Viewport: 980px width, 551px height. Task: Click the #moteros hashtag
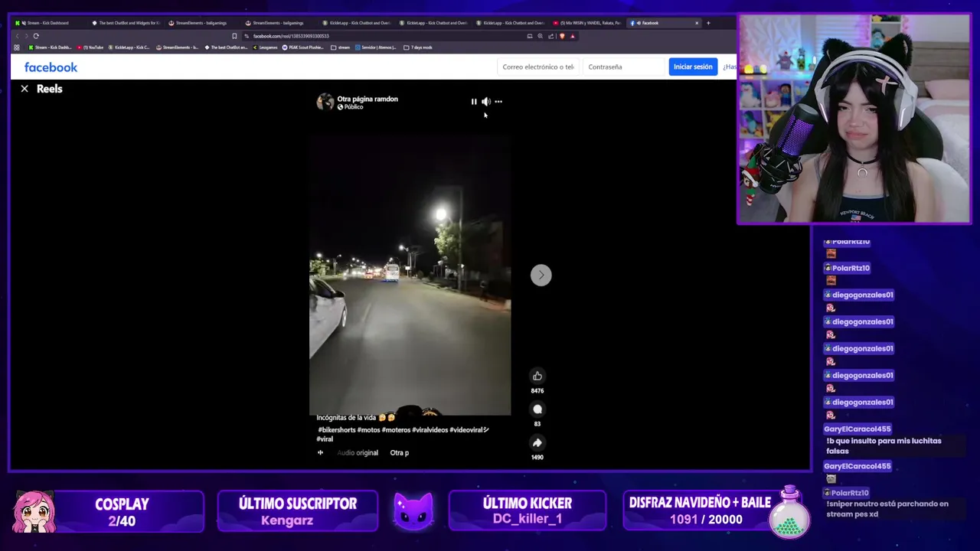tap(397, 430)
